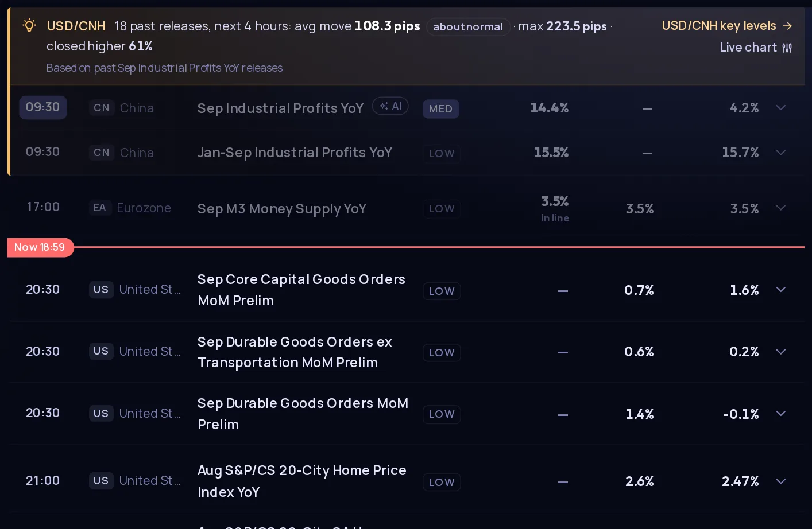The width and height of the screenshot is (812, 529).
Task: Click the USD/CNH pair label
Action: pyautogui.click(x=76, y=26)
